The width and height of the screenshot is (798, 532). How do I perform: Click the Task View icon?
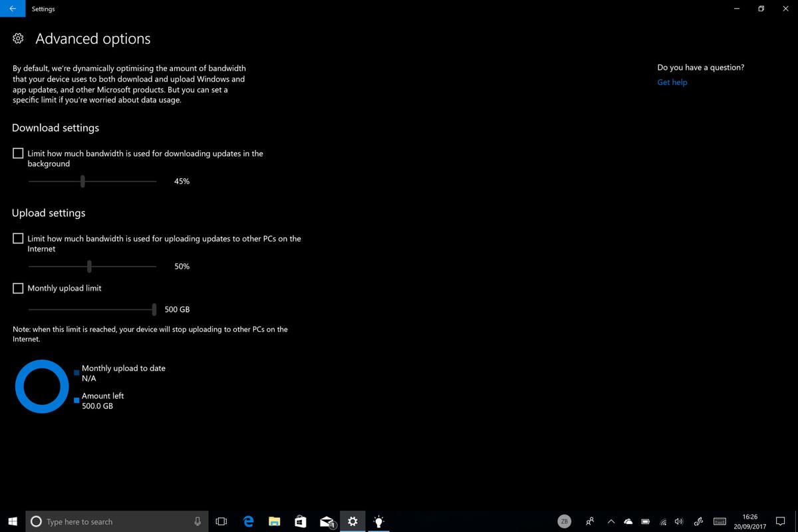pyautogui.click(x=221, y=521)
